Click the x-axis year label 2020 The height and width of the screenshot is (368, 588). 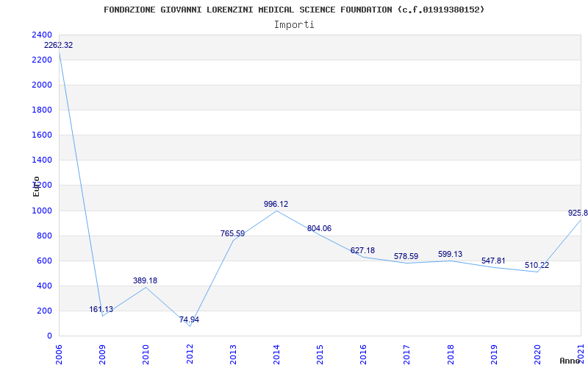pos(538,354)
